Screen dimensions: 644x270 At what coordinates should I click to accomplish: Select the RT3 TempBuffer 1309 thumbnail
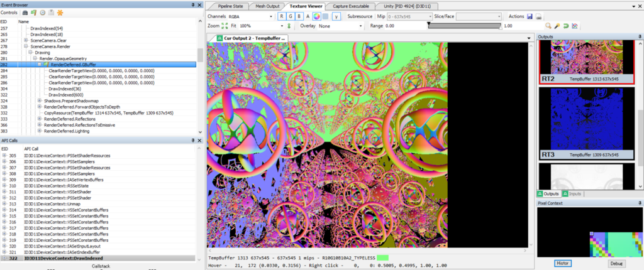pyautogui.click(x=586, y=124)
